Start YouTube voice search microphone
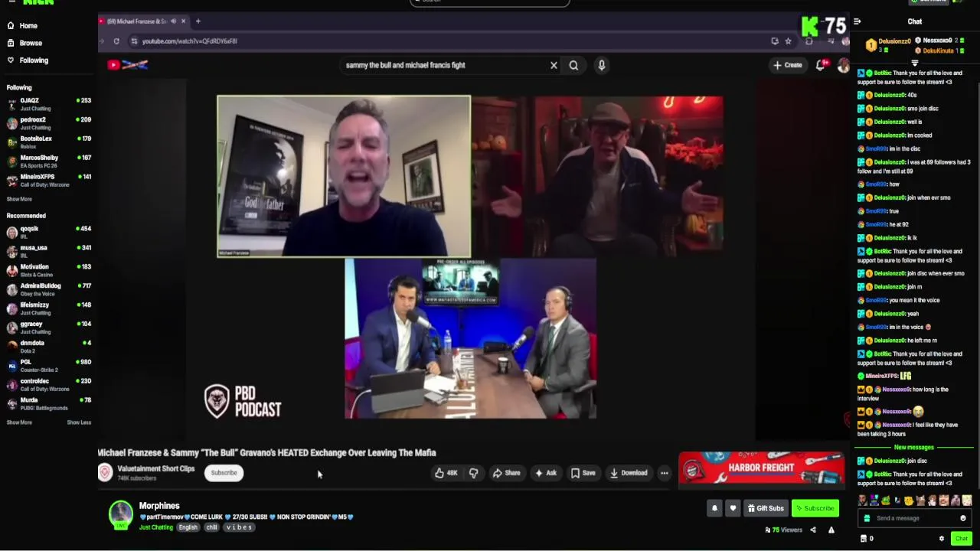This screenshot has height=551, width=980. [x=602, y=65]
